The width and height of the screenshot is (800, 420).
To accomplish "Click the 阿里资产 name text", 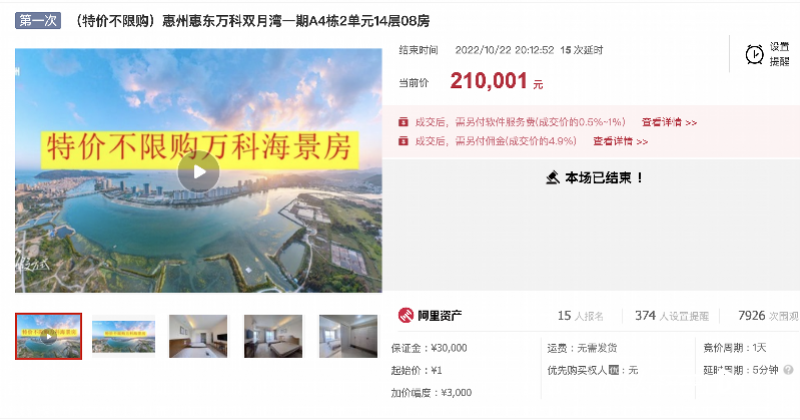I will click(x=440, y=315).
